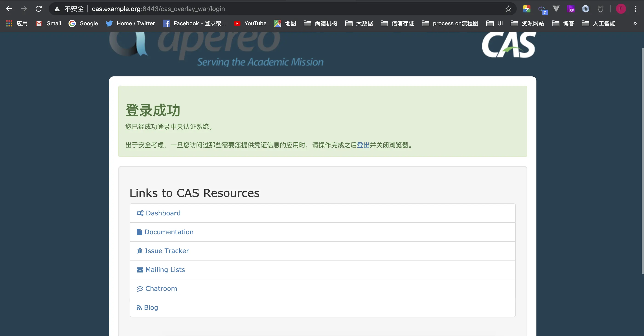Open Mailing Lists resource
The height and width of the screenshot is (336, 644).
point(165,270)
